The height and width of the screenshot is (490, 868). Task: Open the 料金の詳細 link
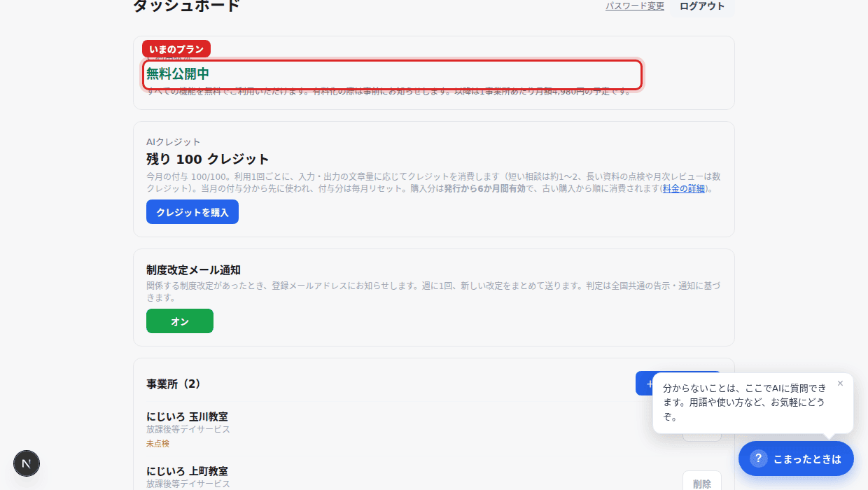(x=684, y=188)
